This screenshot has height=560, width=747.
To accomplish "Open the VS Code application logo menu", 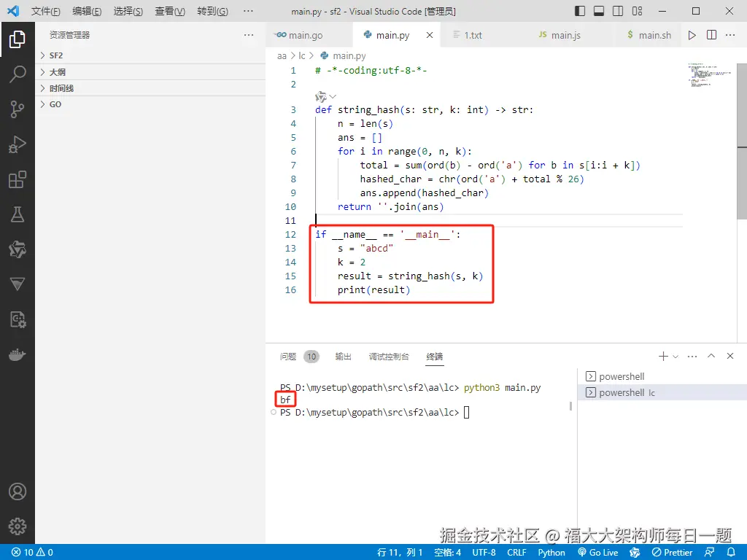I will [13, 11].
